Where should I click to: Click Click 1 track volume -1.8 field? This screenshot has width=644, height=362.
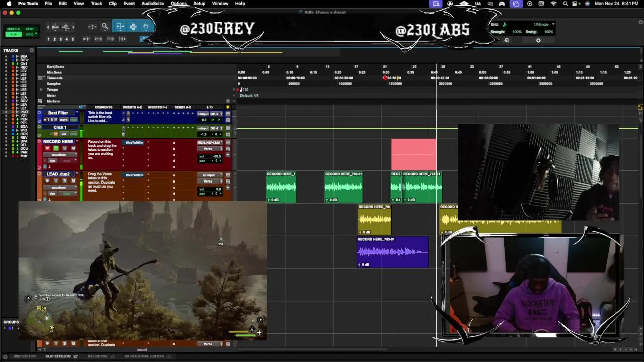click(204, 134)
